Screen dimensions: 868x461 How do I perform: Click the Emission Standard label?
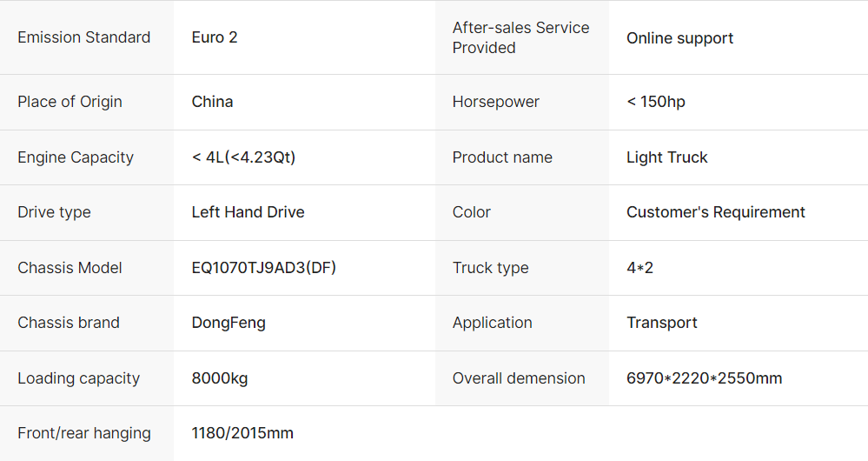(83, 37)
